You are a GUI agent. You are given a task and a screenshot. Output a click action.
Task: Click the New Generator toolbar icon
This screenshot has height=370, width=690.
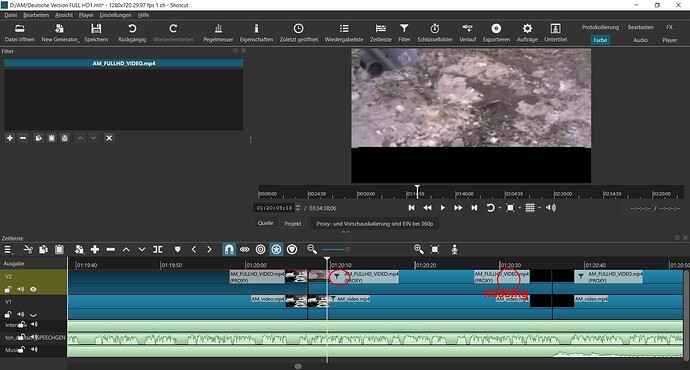click(x=59, y=29)
